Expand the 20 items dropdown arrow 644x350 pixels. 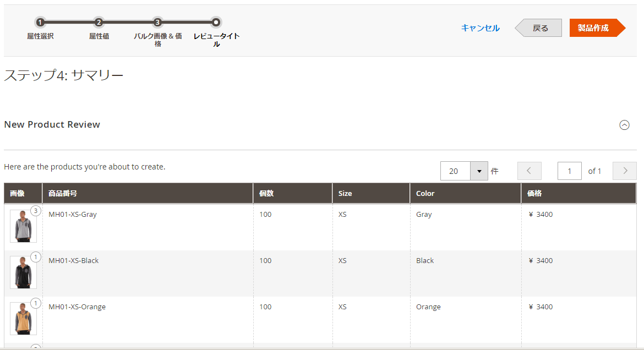(x=478, y=171)
